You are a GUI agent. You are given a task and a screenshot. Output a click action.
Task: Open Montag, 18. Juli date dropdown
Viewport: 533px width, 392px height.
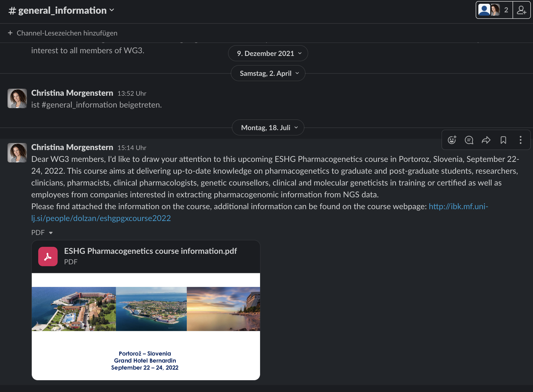pyautogui.click(x=268, y=128)
